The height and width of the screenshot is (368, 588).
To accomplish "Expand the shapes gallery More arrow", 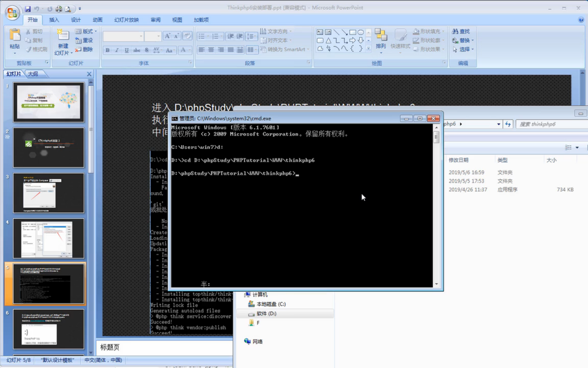I will point(368,49).
